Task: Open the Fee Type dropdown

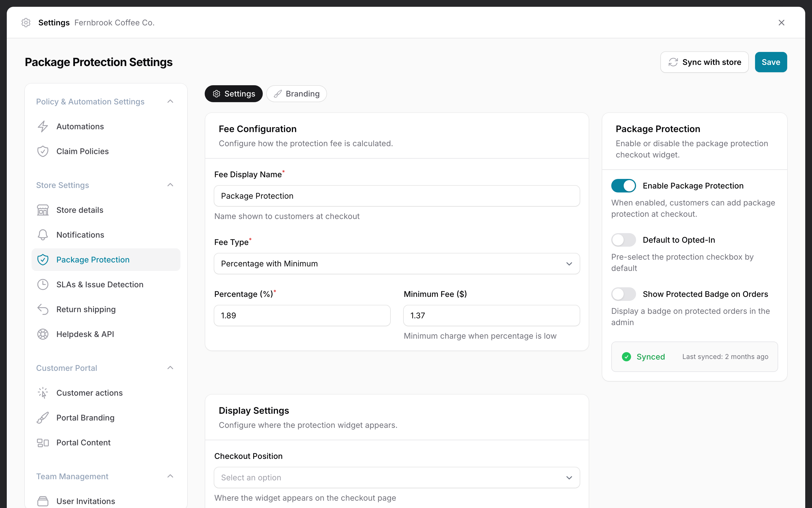Action: click(x=397, y=264)
